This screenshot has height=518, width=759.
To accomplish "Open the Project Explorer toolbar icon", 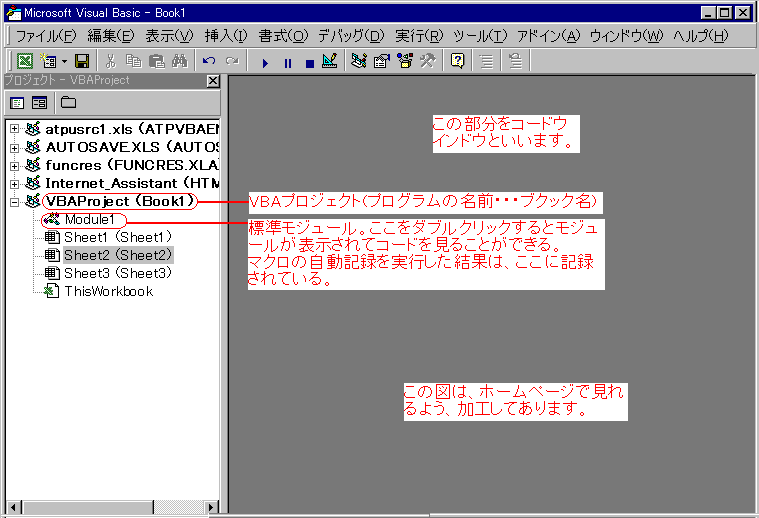I will tap(360, 61).
